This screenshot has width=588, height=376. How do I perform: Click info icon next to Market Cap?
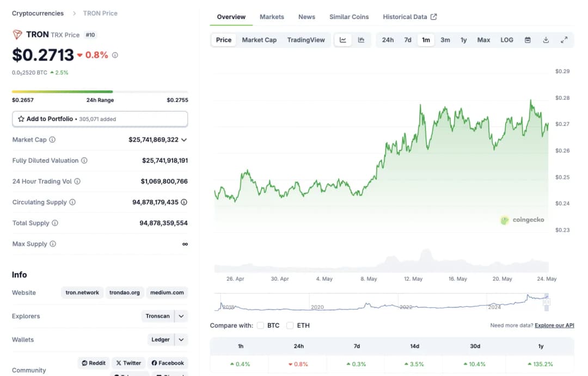click(52, 140)
